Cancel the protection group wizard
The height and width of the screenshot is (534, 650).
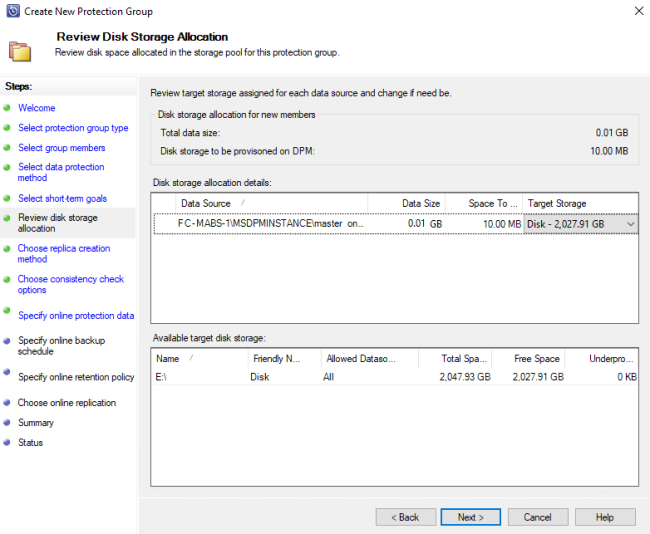537,517
